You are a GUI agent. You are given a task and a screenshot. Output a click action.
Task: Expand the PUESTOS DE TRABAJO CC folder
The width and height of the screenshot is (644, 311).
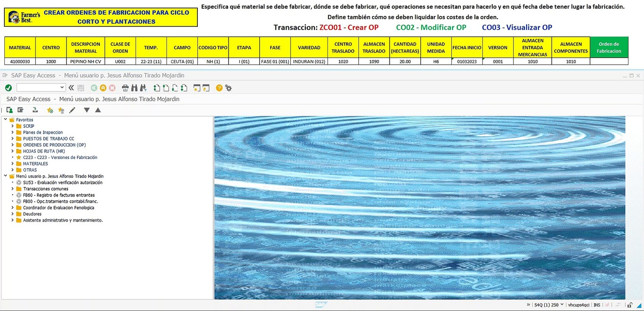(13, 139)
